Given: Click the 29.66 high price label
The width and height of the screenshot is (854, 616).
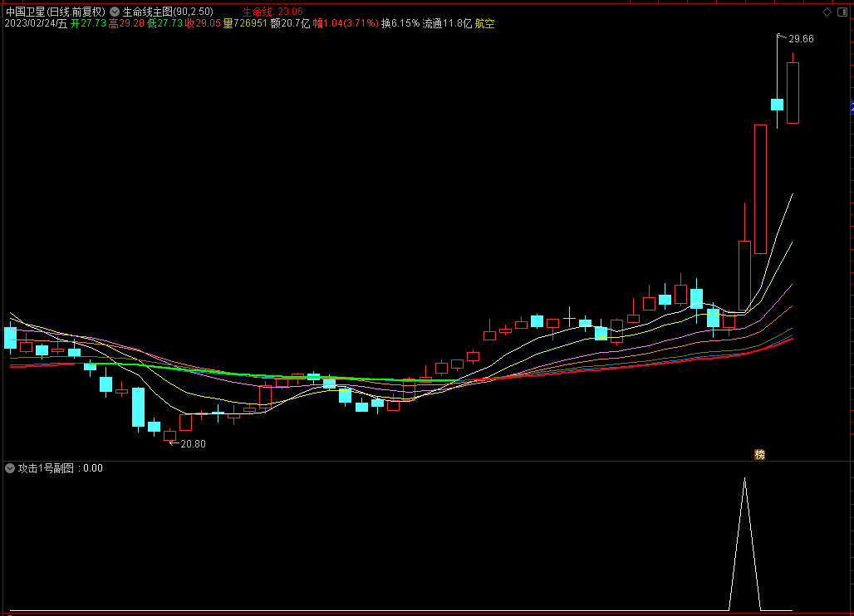Looking at the screenshot, I should (x=801, y=39).
